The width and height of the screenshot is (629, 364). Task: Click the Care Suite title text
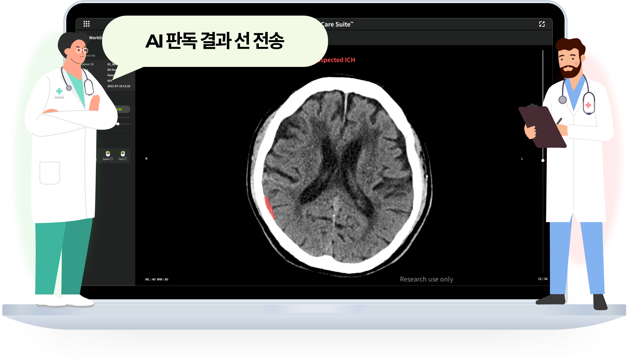point(337,24)
